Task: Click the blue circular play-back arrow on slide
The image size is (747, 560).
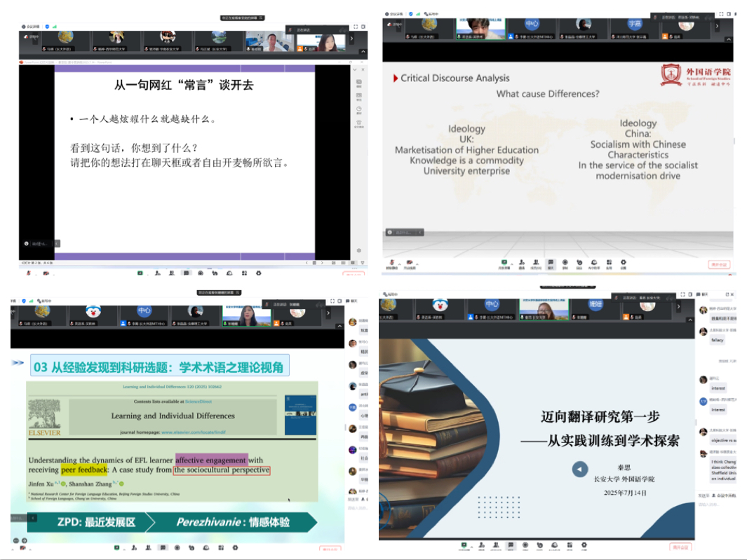Action: pyautogui.click(x=579, y=469)
